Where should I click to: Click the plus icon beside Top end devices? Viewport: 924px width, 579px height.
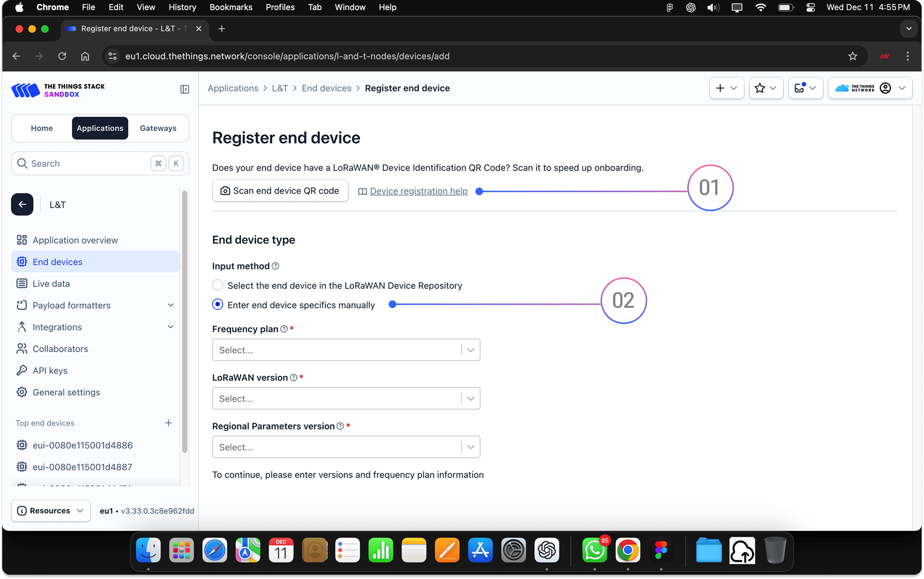click(168, 423)
